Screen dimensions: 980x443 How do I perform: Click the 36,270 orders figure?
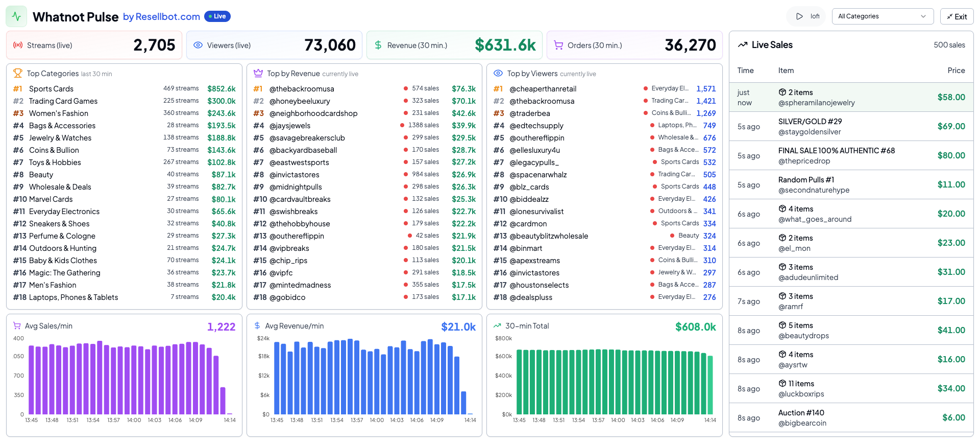click(690, 45)
